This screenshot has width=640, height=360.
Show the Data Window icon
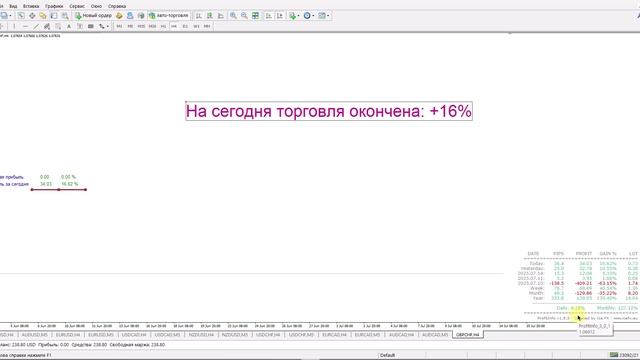point(32,16)
